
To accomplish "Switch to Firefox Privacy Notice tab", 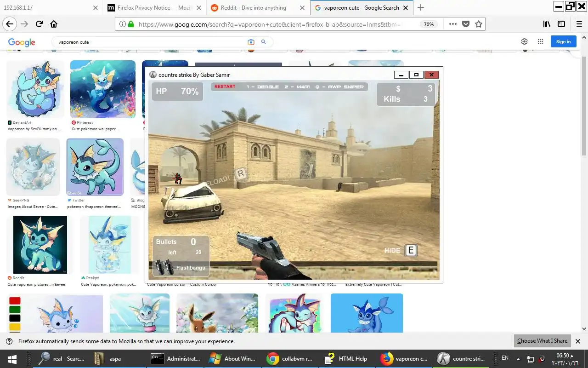I will [x=155, y=8].
